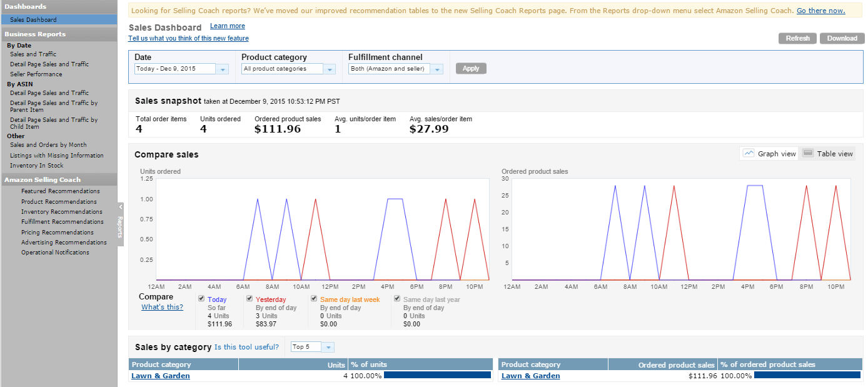This screenshot has width=868, height=387.
Task: Click the Business Reports section header
Action: click(59, 34)
